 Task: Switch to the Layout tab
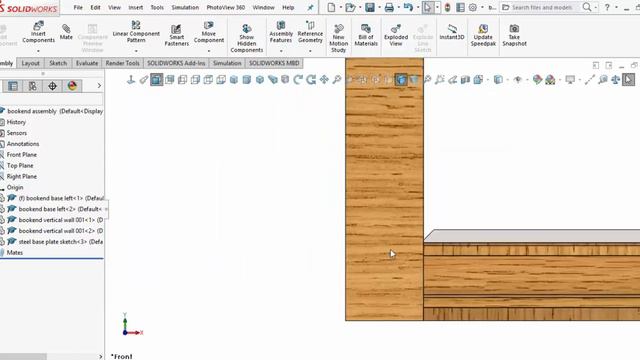coord(31,63)
